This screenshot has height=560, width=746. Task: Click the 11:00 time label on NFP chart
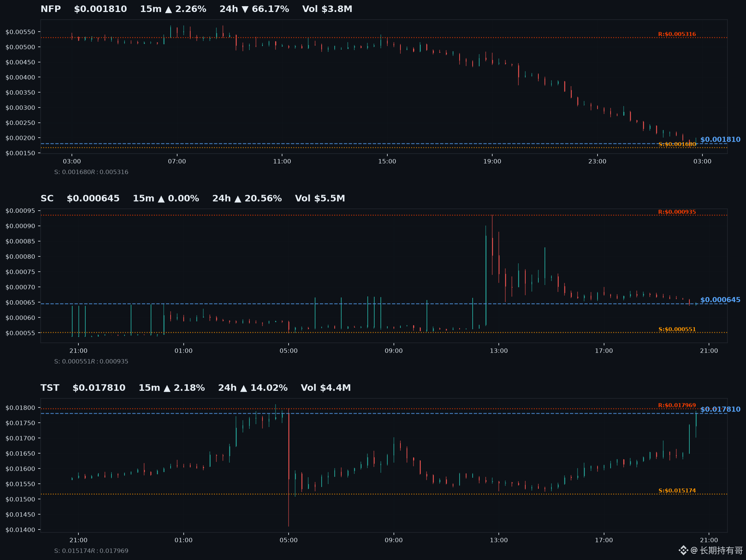(282, 161)
